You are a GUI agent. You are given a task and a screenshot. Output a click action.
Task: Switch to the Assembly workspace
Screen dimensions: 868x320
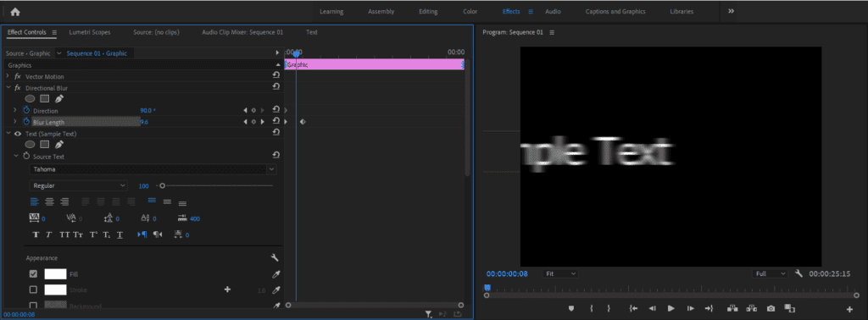click(x=381, y=12)
